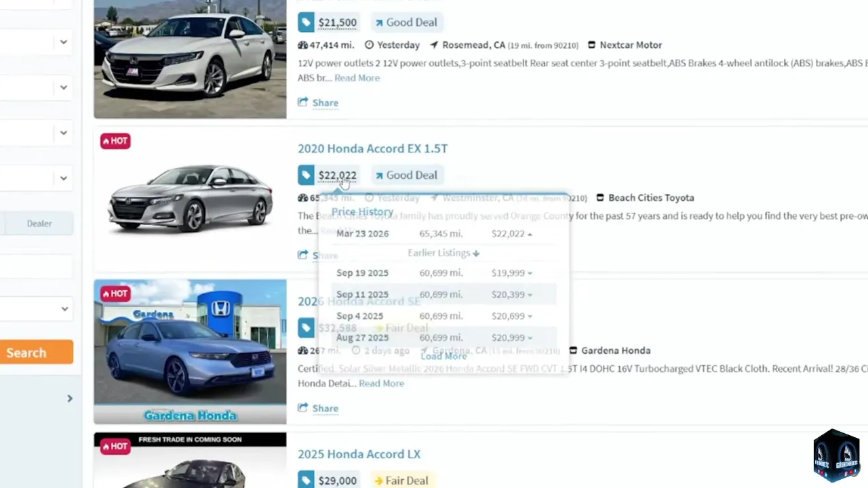Image resolution: width=868 pixels, height=488 pixels.
Task: Click the dealer icon beside Beach Cities Toyota
Action: [x=600, y=198]
